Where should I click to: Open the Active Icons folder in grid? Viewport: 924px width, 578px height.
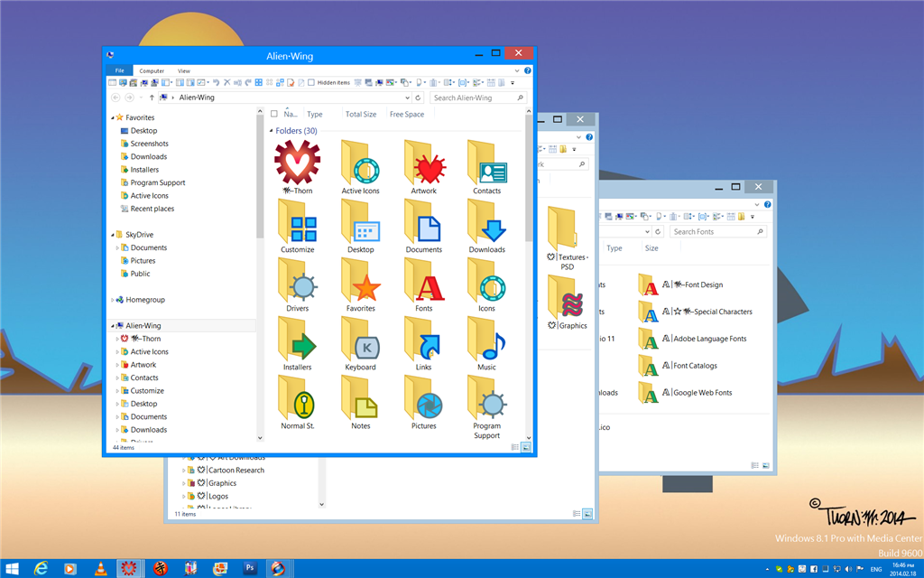pyautogui.click(x=361, y=162)
